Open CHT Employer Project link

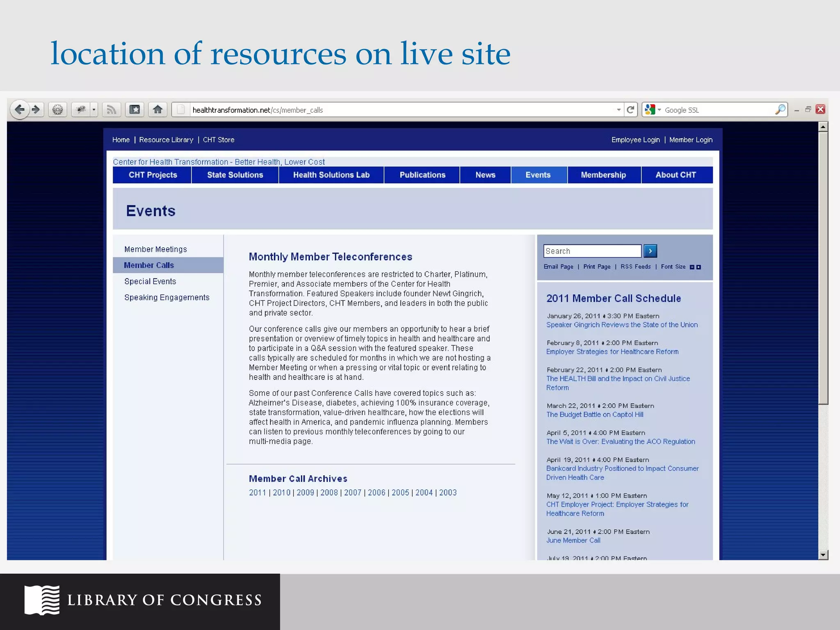(617, 509)
